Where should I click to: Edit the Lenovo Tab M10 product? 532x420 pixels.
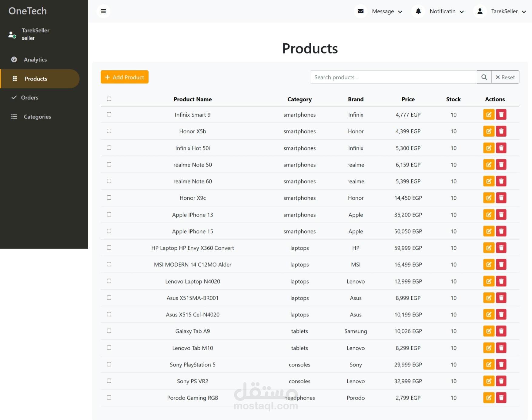489,348
